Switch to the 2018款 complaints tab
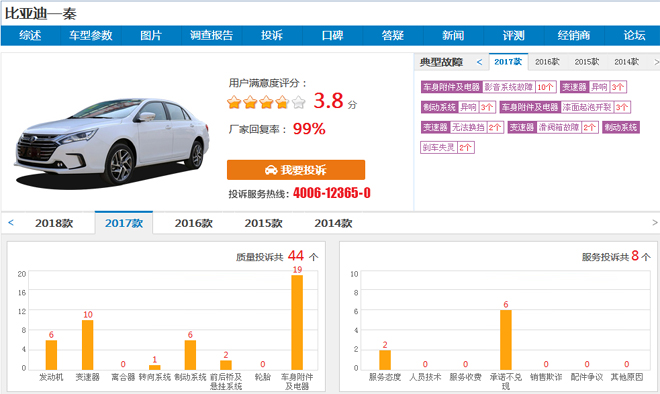 click(x=54, y=223)
